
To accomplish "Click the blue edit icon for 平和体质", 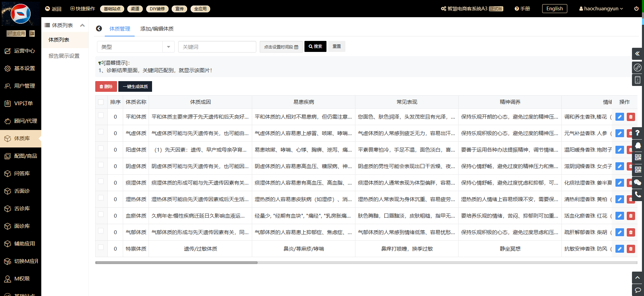I will 620,117.
